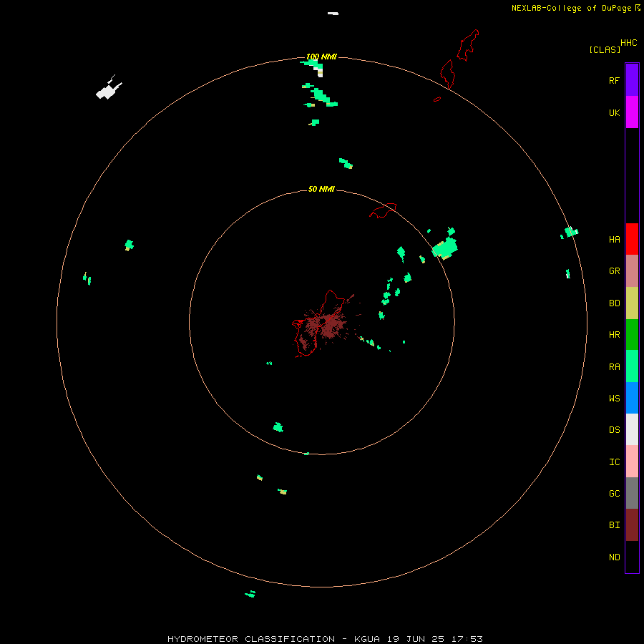Click the DS white legend swatch

pos(632,429)
